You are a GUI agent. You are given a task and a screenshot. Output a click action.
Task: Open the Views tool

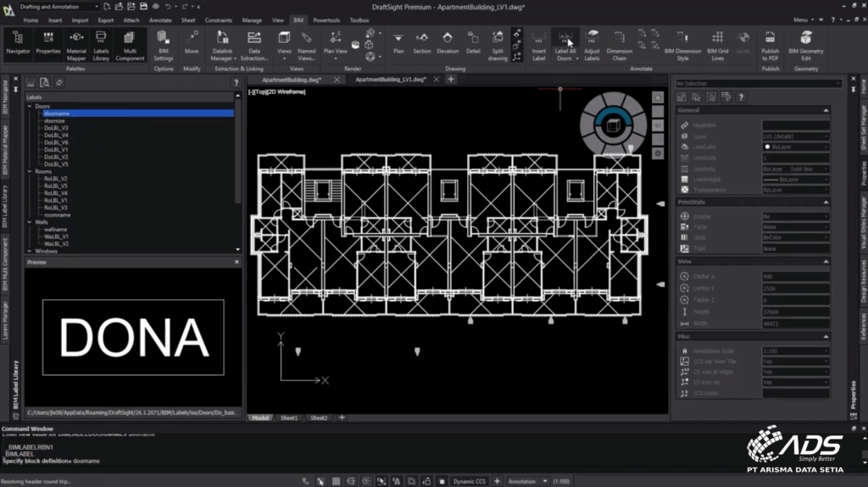pos(284,46)
